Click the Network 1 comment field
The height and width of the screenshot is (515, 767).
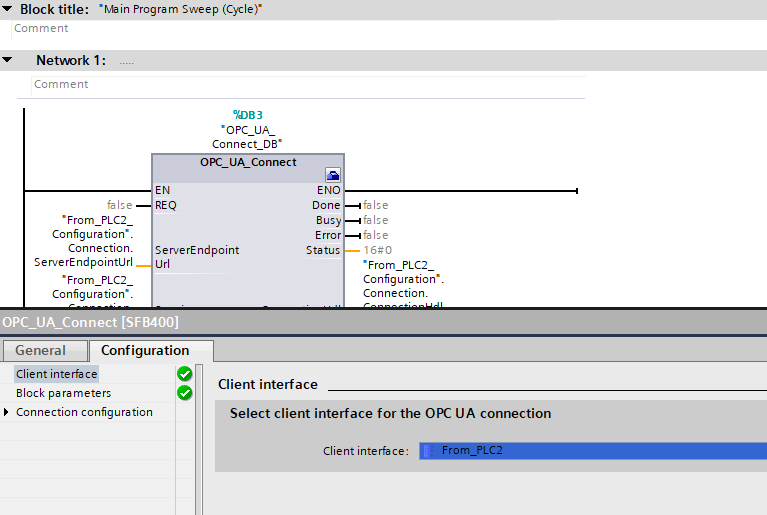tap(300, 85)
